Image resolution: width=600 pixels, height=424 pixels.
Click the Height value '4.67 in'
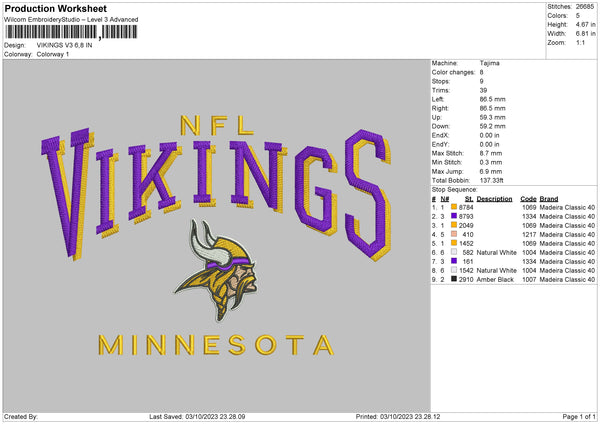tap(585, 24)
